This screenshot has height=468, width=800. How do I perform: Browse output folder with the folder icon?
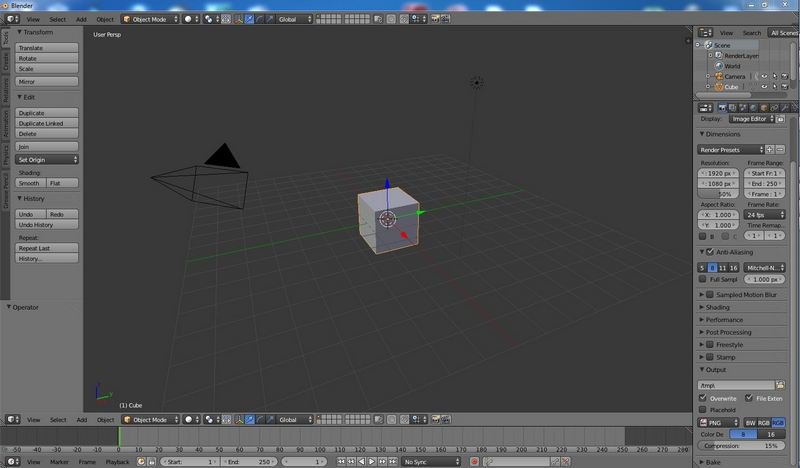point(780,385)
